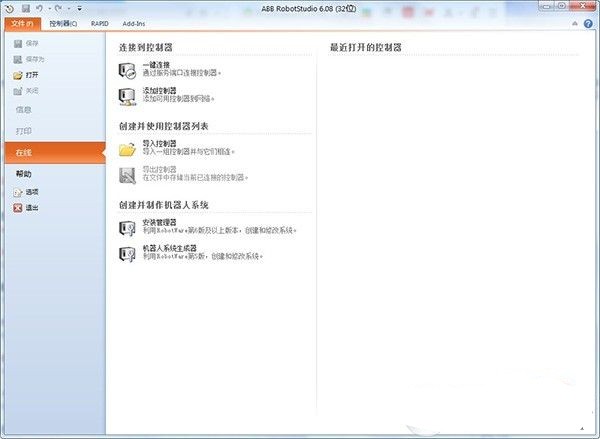The width and height of the screenshot is (600, 439).
Task: Select the 信息 menu entry
Action: [x=23, y=110]
